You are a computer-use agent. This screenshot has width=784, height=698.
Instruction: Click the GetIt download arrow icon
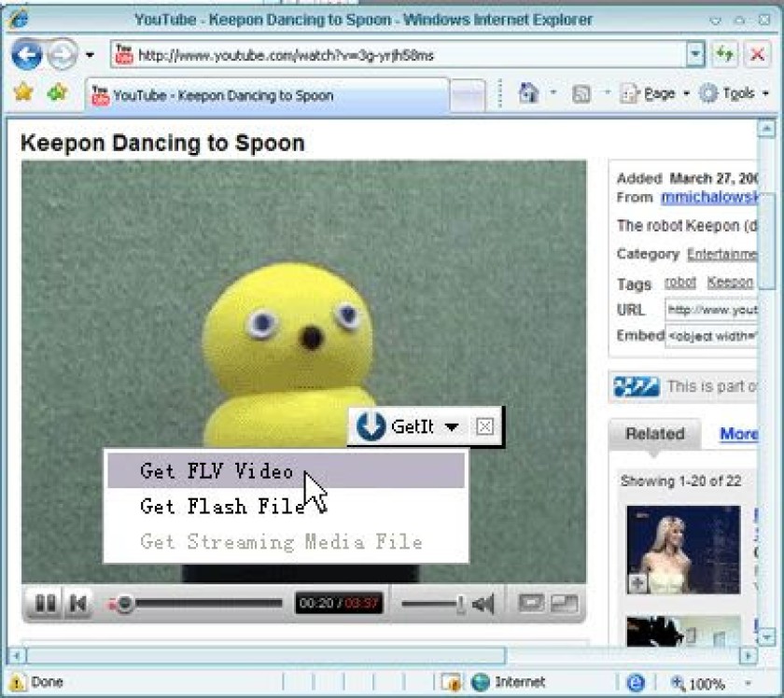(x=371, y=426)
